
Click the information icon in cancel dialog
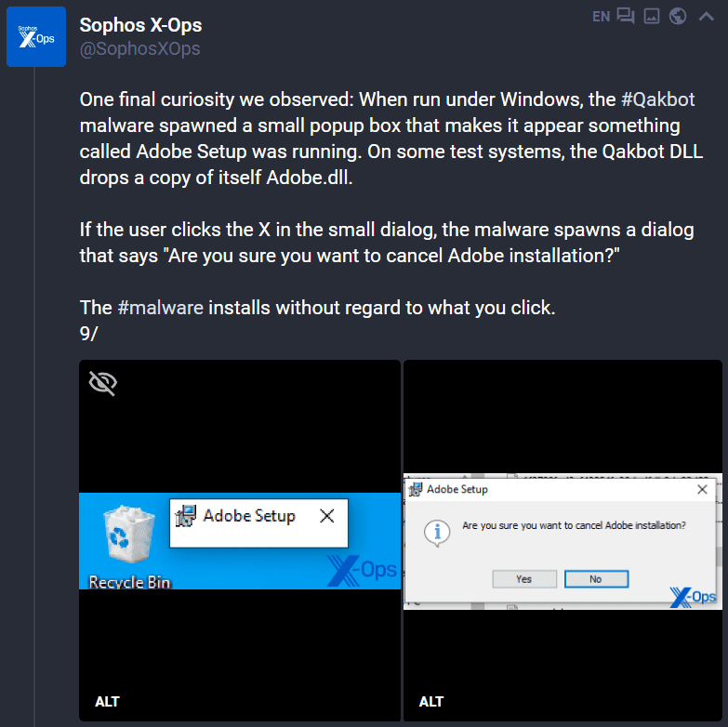[436, 533]
